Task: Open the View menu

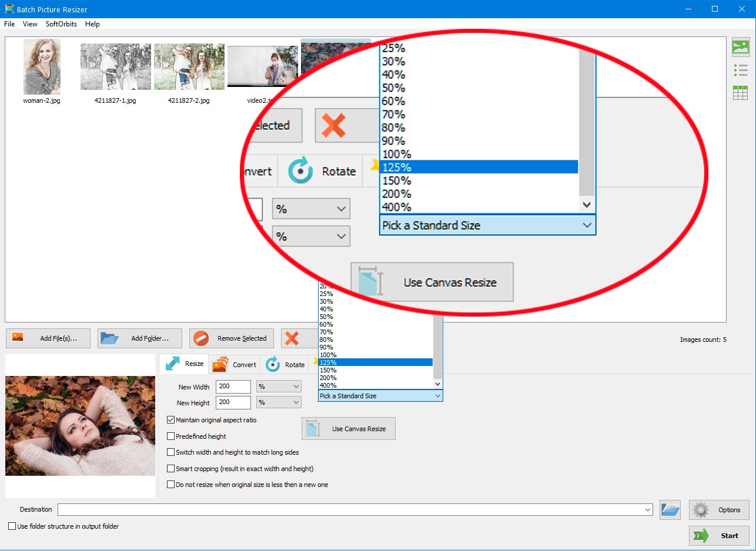Action: pos(30,24)
